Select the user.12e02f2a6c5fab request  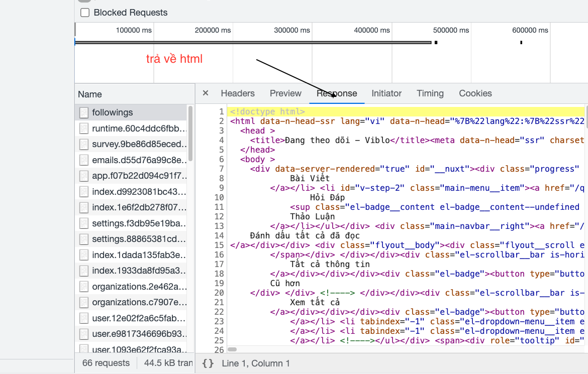(x=131, y=318)
